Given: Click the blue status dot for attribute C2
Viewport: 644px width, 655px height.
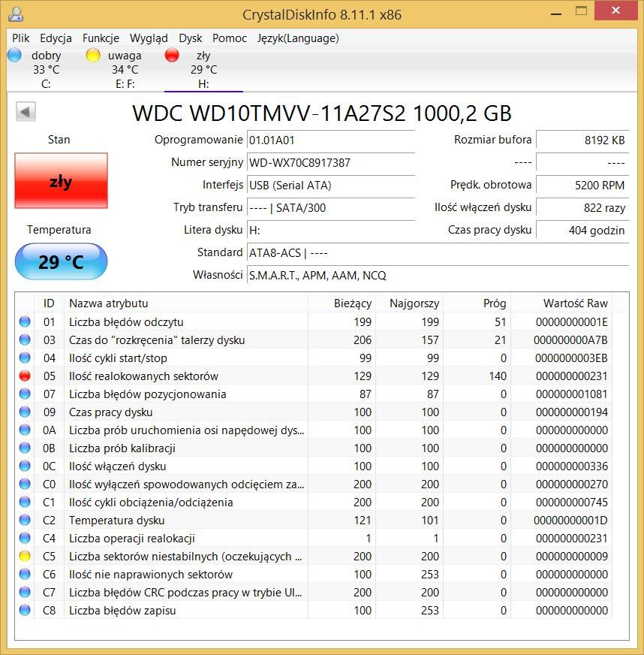Looking at the screenshot, I should [25, 520].
